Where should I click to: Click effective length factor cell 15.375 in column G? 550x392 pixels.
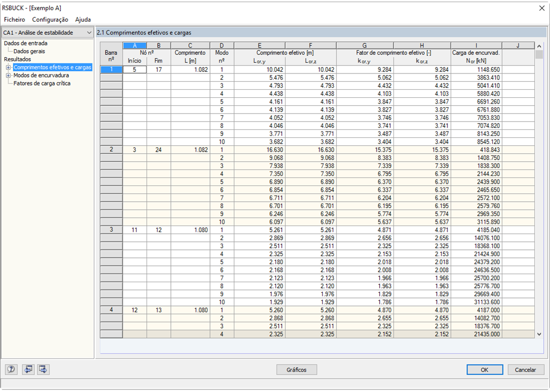pyautogui.click(x=365, y=150)
